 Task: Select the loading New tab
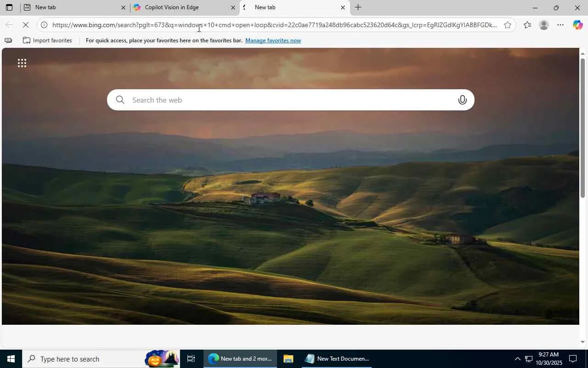294,7
